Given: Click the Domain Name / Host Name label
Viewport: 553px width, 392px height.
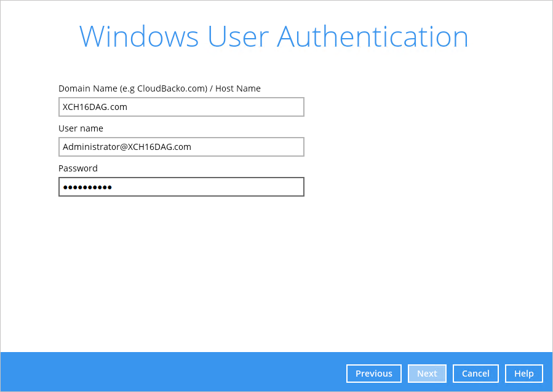Looking at the screenshot, I should [x=159, y=88].
